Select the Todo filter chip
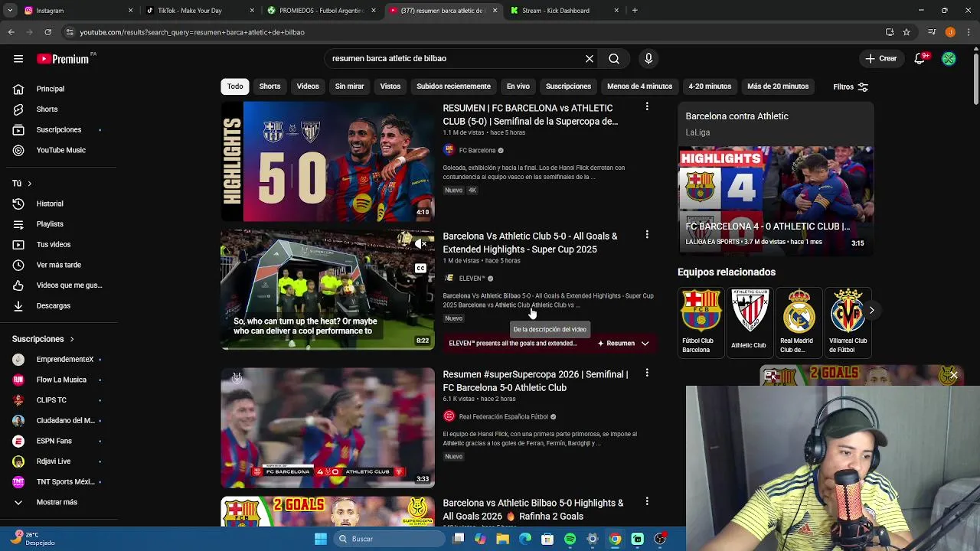 click(235, 86)
